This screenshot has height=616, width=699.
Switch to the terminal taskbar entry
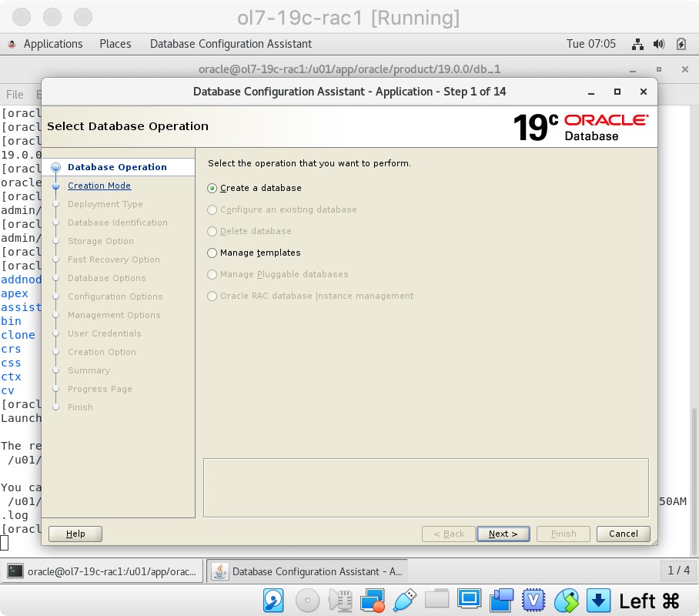102,571
